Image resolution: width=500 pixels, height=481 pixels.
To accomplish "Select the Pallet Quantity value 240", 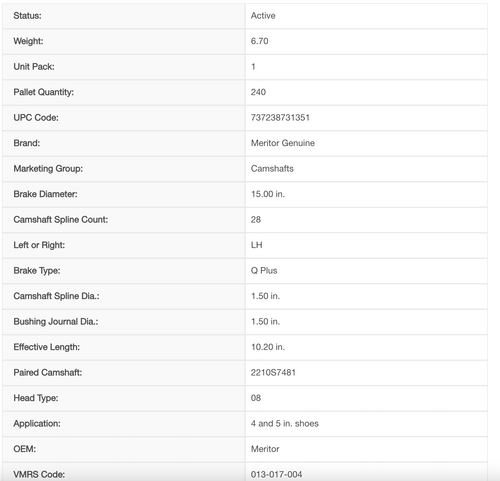I will coord(258,92).
